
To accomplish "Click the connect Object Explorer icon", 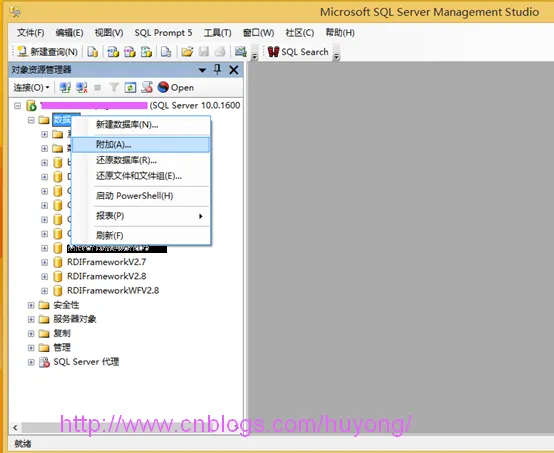I will point(65,87).
